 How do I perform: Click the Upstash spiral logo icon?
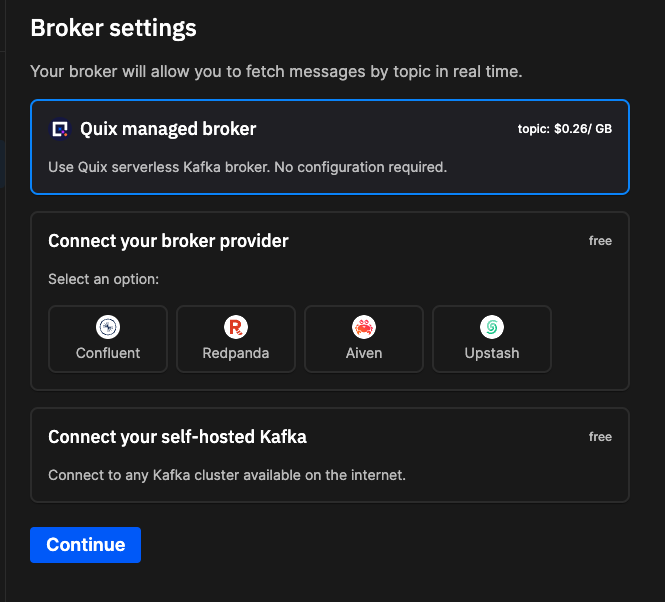[492, 327]
